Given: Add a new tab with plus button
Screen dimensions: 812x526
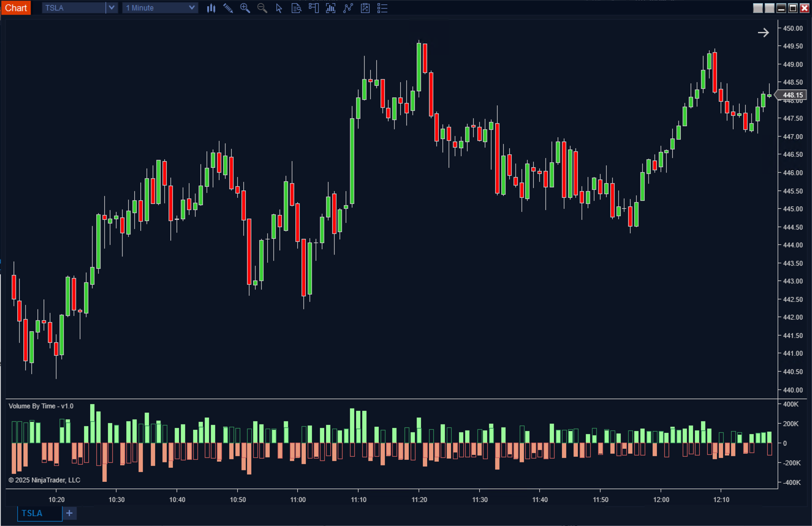Looking at the screenshot, I should (x=70, y=513).
